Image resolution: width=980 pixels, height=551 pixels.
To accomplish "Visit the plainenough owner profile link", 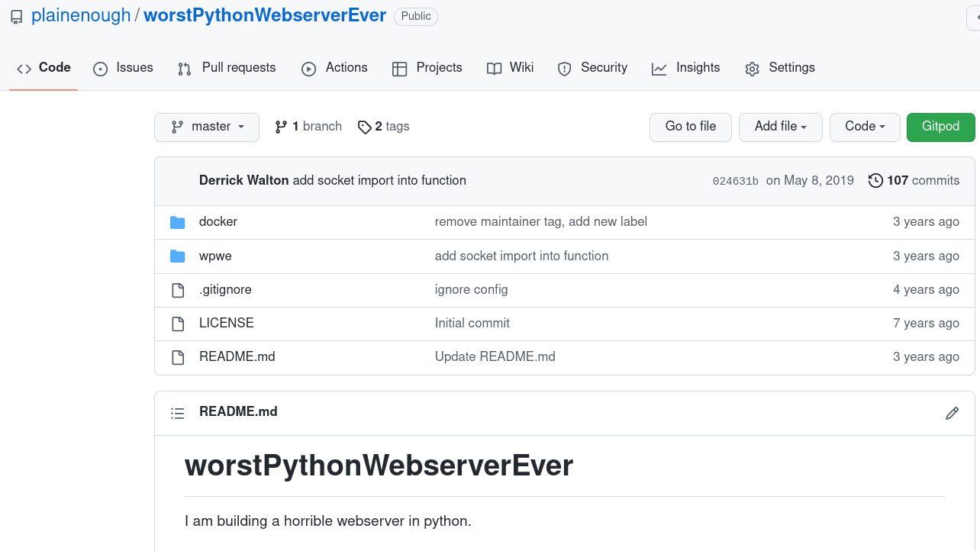I will (x=81, y=16).
